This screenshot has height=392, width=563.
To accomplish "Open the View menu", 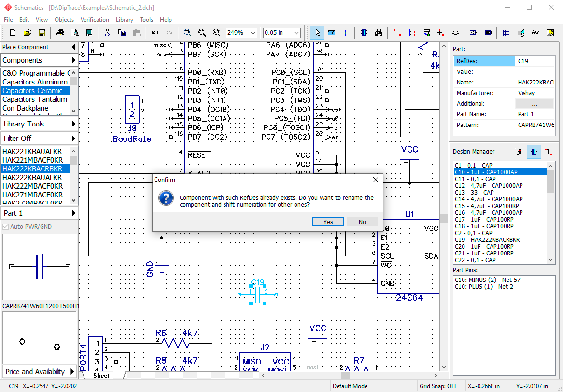I will pos(42,20).
